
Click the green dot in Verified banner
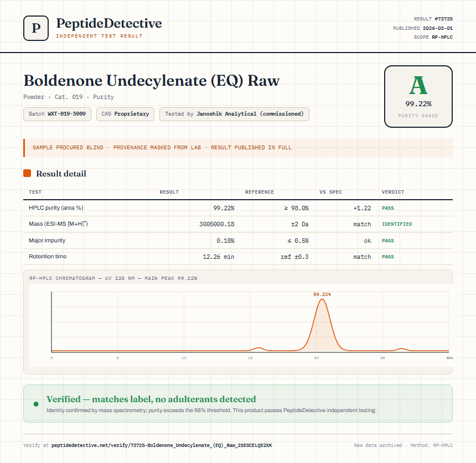coord(36,404)
